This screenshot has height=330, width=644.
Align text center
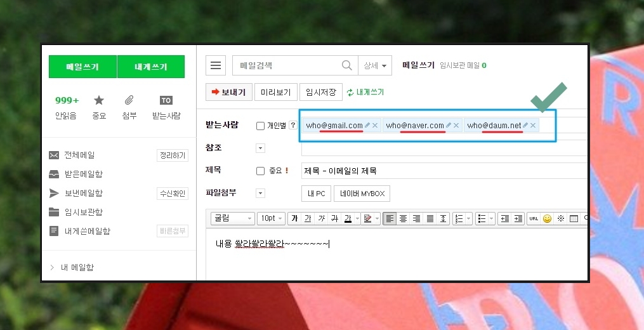coord(403,219)
